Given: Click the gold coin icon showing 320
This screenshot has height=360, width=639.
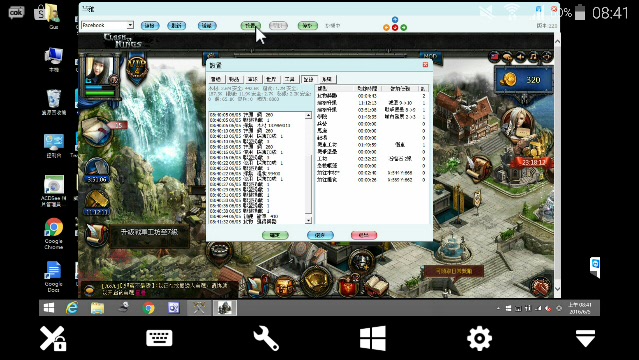Looking at the screenshot, I should tap(508, 80).
